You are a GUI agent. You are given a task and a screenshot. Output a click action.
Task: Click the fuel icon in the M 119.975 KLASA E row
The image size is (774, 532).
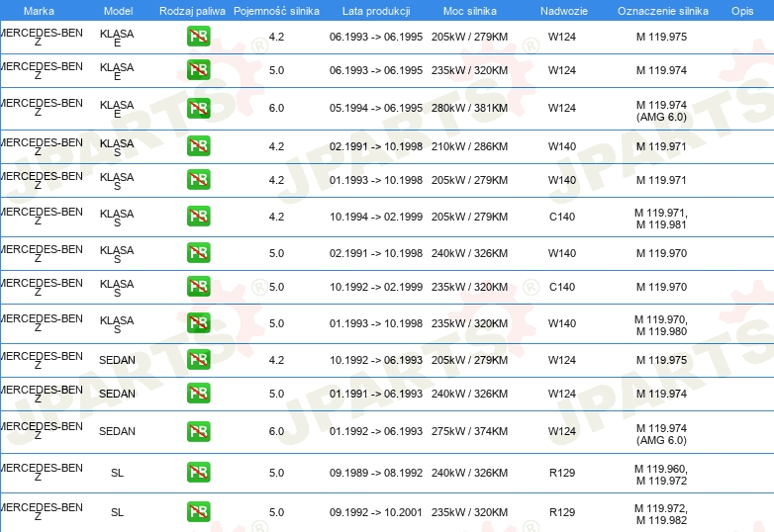[198, 37]
